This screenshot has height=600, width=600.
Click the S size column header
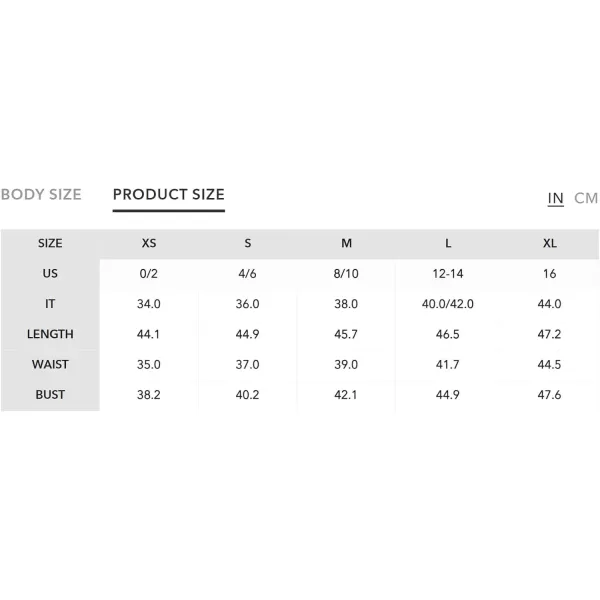coord(248,243)
